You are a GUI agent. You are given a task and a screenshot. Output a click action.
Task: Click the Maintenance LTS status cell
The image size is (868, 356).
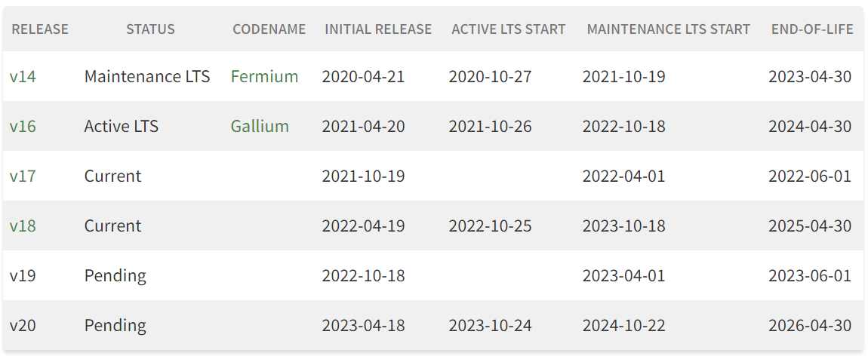(x=147, y=76)
